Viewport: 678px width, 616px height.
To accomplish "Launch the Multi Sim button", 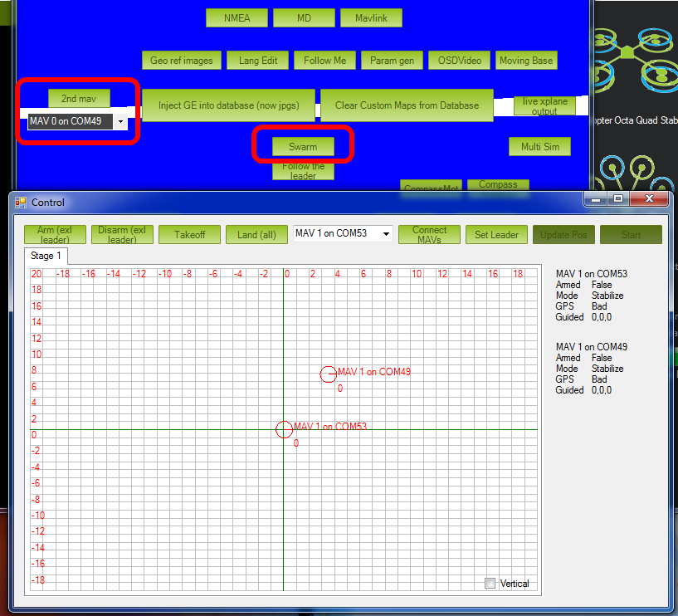I will tap(539, 147).
